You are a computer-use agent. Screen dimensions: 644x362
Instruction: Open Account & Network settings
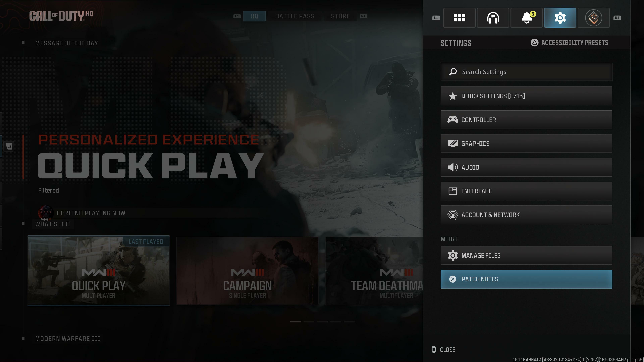526,215
